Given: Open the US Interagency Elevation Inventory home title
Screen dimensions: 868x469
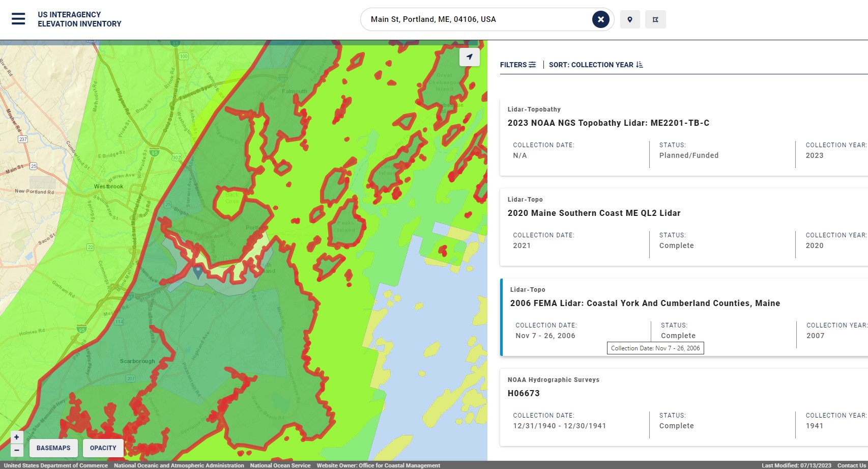Looking at the screenshot, I should point(79,19).
